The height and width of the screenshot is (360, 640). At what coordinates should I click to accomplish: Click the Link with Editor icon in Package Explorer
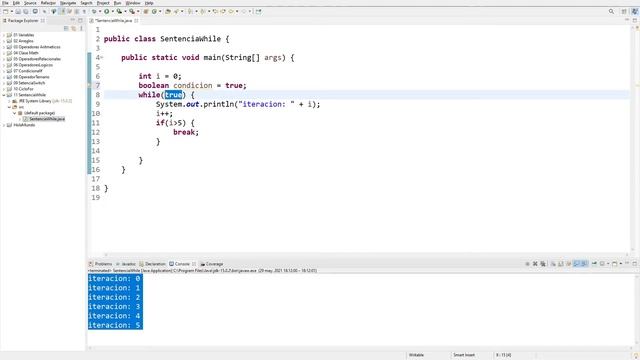(73, 28)
